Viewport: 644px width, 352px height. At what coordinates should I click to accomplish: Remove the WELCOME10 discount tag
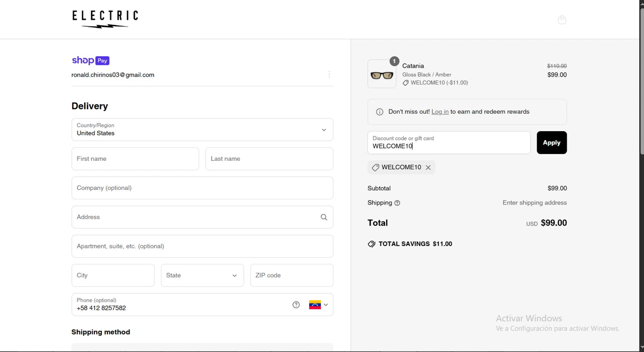[428, 168]
